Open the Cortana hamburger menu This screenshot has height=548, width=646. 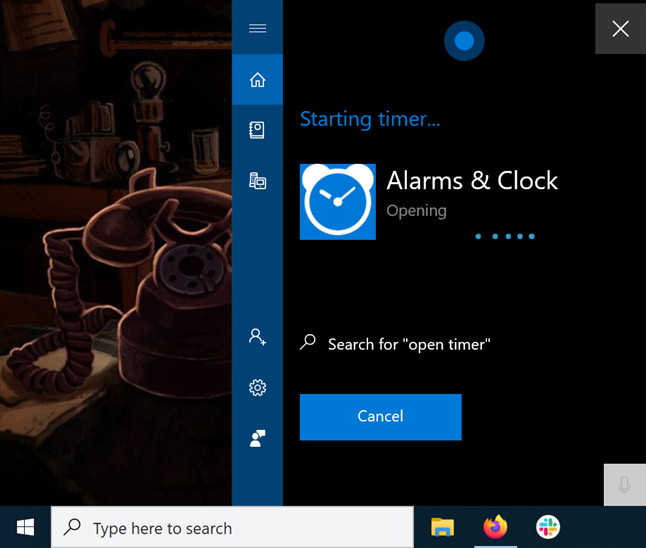coord(257,28)
